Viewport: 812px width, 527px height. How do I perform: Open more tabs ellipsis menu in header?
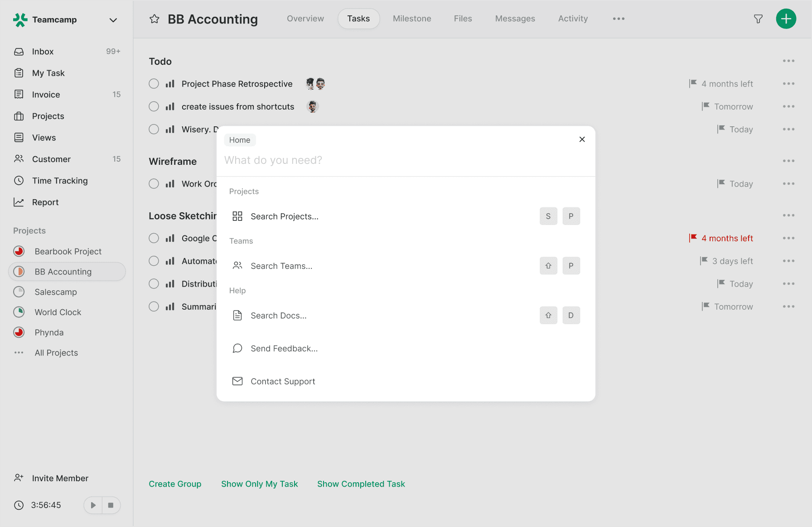619,19
